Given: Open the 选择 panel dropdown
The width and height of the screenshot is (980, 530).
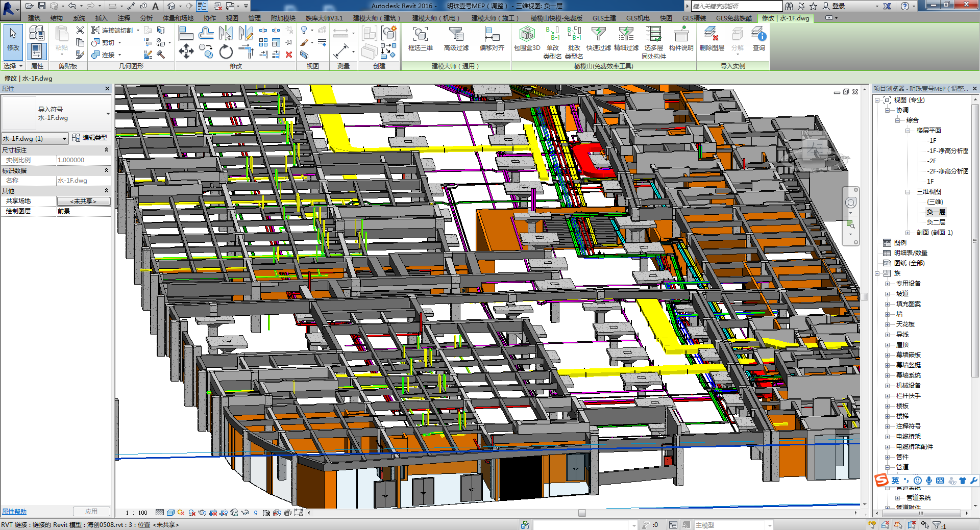Looking at the screenshot, I should click(x=13, y=66).
